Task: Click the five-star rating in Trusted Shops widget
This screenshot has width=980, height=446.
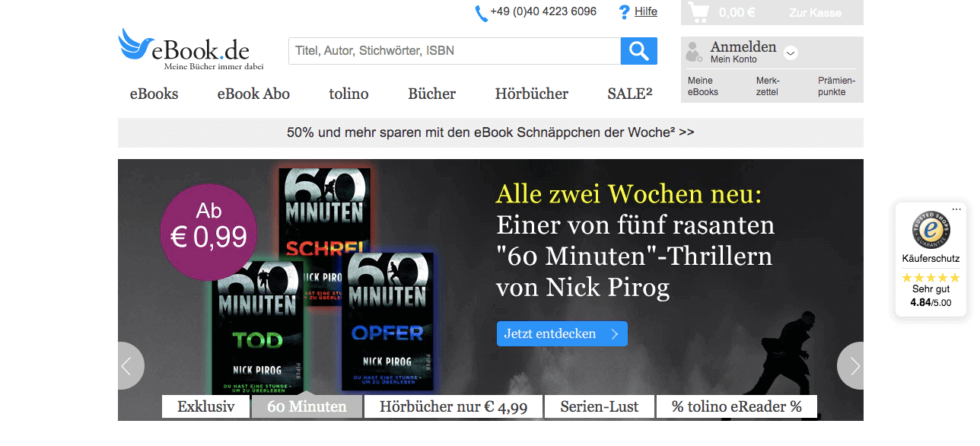Action: click(x=931, y=278)
